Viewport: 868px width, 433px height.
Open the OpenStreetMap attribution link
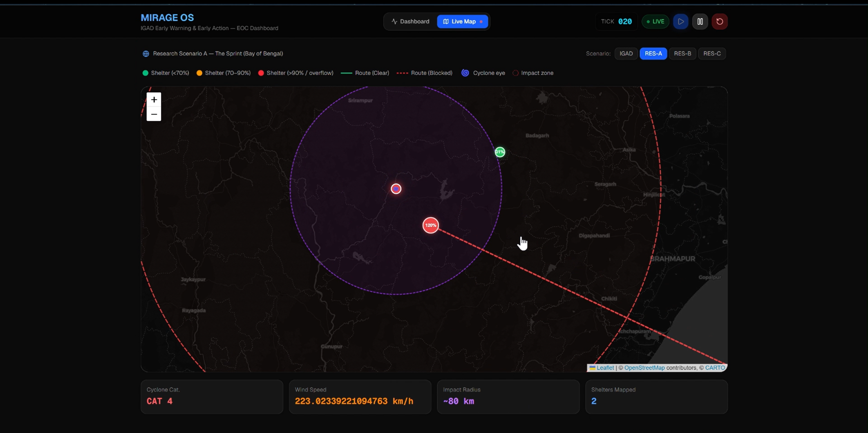click(644, 368)
